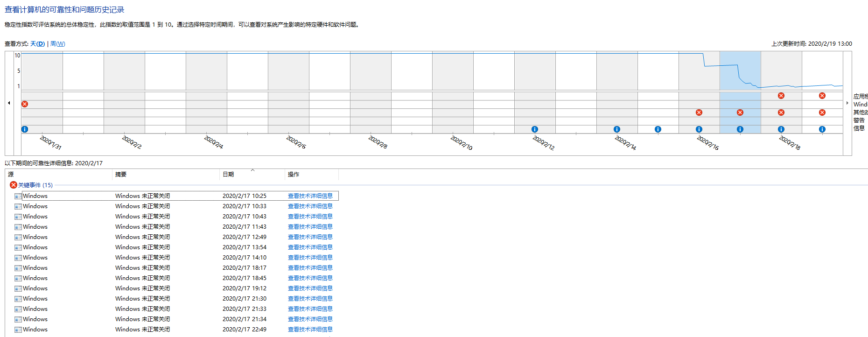868x337 pixels.
Task: Click the 2020/2/17 21:34 date cell
Action: pos(245,319)
